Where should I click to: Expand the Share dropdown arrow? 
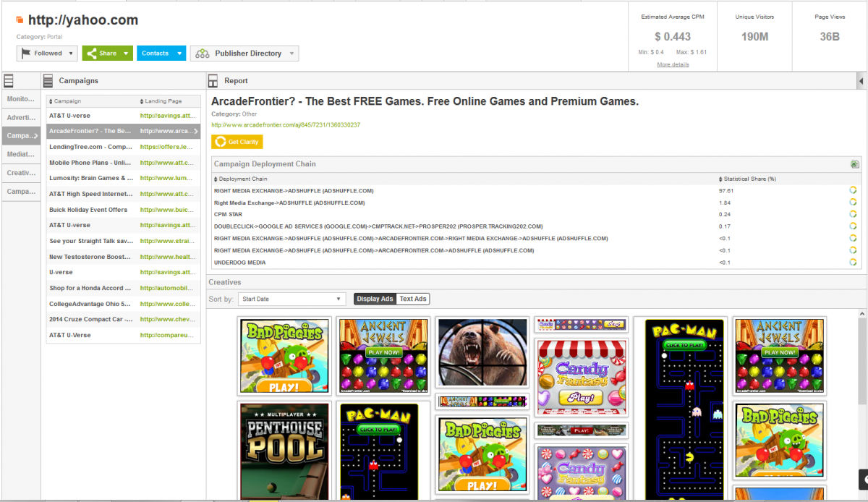click(126, 54)
